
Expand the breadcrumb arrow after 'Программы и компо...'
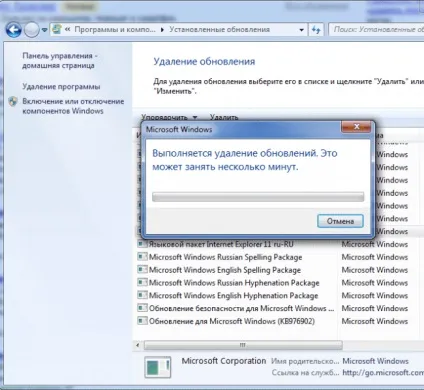pyautogui.click(x=162, y=30)
